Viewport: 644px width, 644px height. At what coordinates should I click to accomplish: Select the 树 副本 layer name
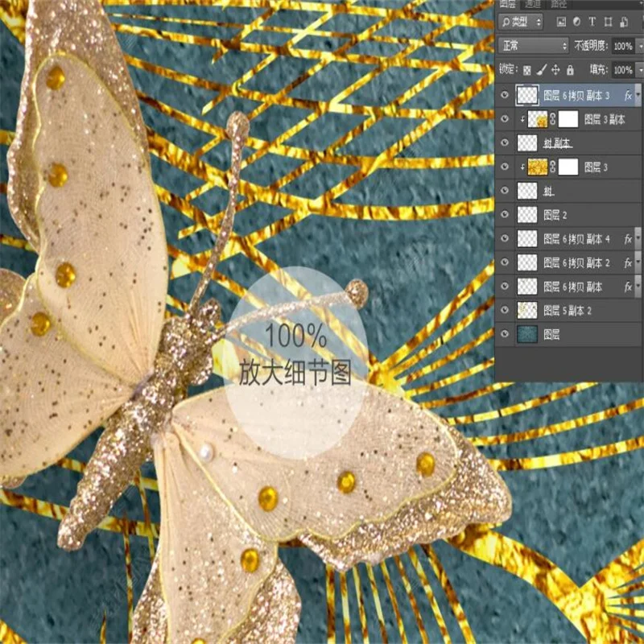pos(557,143)
